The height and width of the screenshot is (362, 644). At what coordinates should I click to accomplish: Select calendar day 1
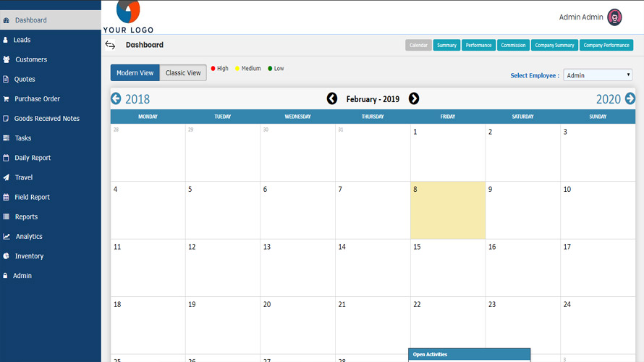(448, 153)
